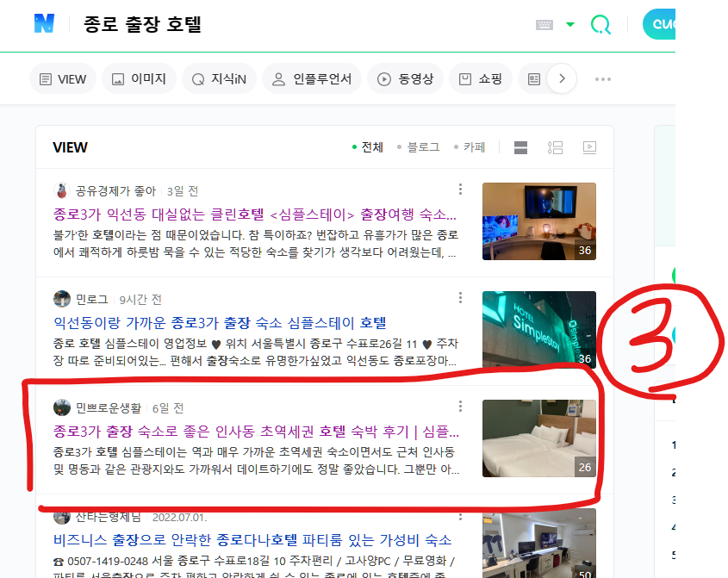The width and height of the screenshot is (728, 578).
Task: Open the Hotel SimpleStay sign thumbnail
Action: tap(539, 330)
